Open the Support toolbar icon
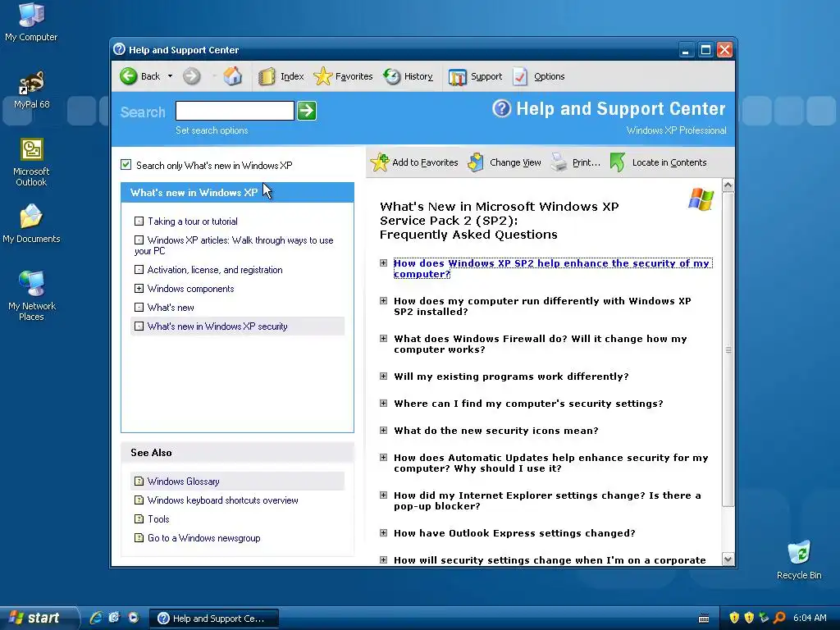This screenshot has width=840, height=630. [457, 77]
